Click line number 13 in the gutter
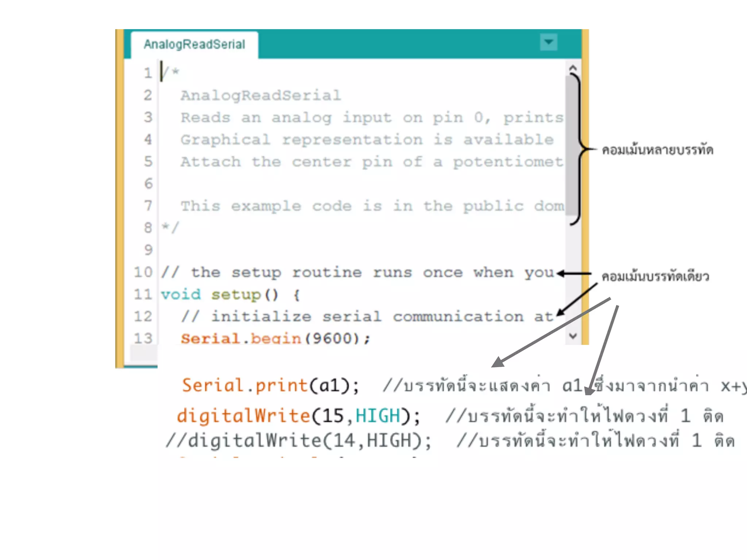This screenshot has height=560, width=747. click(x=143, y=338)
